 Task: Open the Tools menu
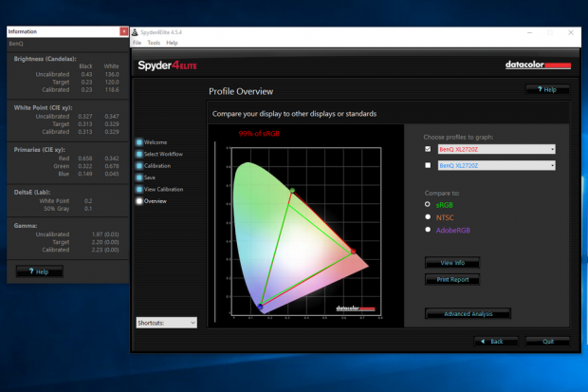pyautogui.click(x=153, y=43)
